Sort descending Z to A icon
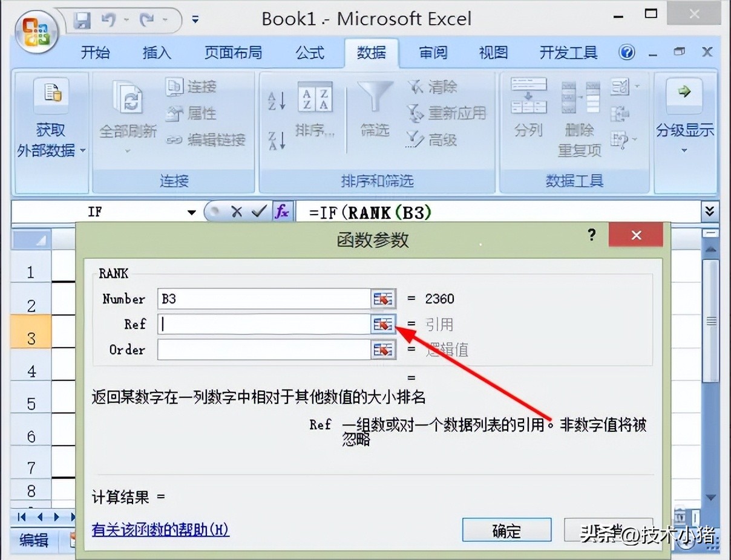Viewport: 731px width, 560px height. (x=277, y=140)
